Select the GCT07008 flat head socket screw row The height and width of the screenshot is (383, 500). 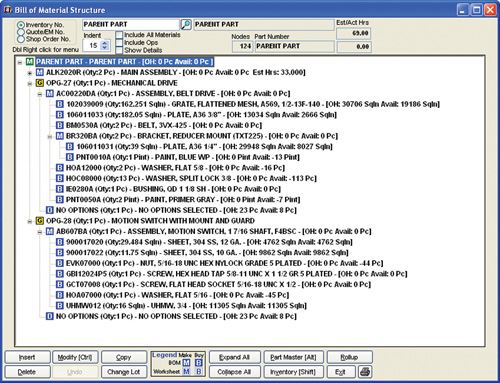[x=218, y=285]
